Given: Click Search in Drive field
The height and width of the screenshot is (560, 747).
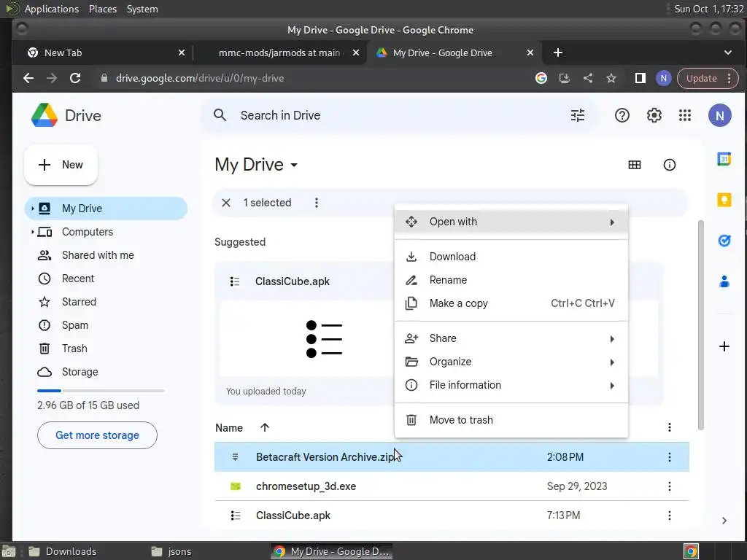Looking at the screenshot, I should point(399,115).
